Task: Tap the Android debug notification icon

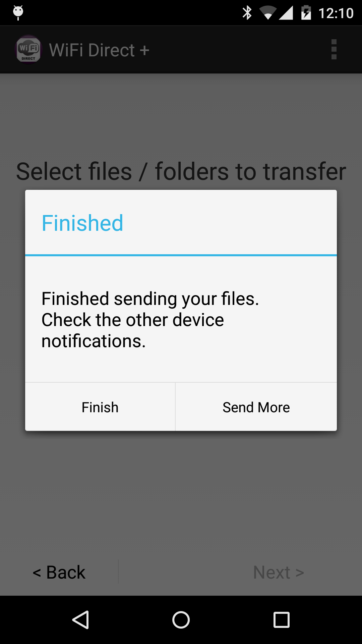Action: coord(18,13)
